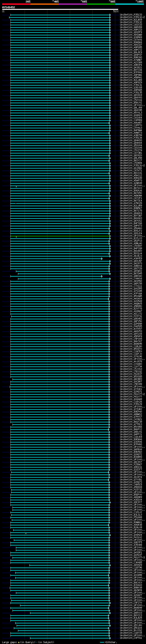The width and height of the screenshot is (146, 644).
Task: Open hit UniRef100_A9PCS3
Action: click(131, 30)
